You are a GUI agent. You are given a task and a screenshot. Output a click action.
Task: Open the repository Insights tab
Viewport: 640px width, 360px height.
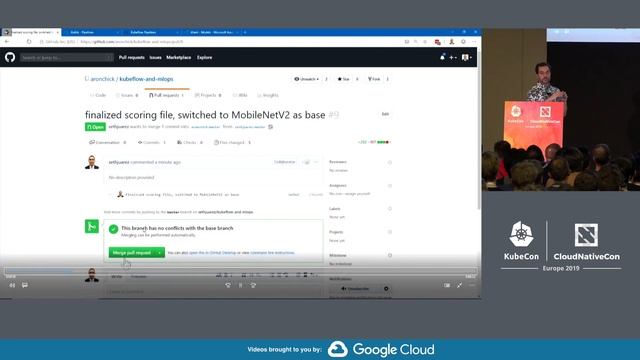click(268, 95)
